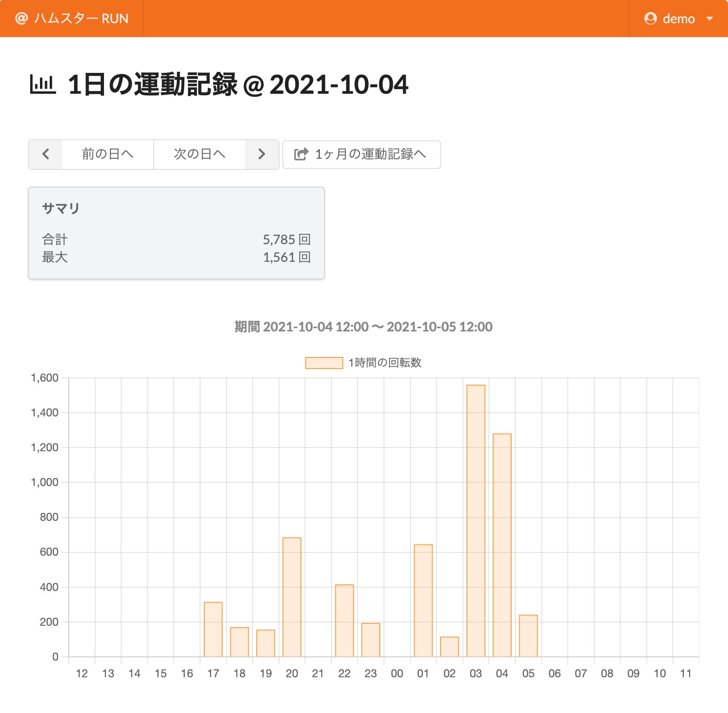Click the bar for hour 20
728x713 pixels.
(x=292, y=597)
